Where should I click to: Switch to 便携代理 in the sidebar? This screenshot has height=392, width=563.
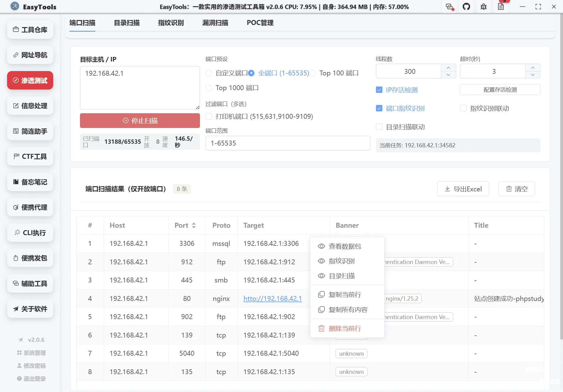click(x=30, y=207)
